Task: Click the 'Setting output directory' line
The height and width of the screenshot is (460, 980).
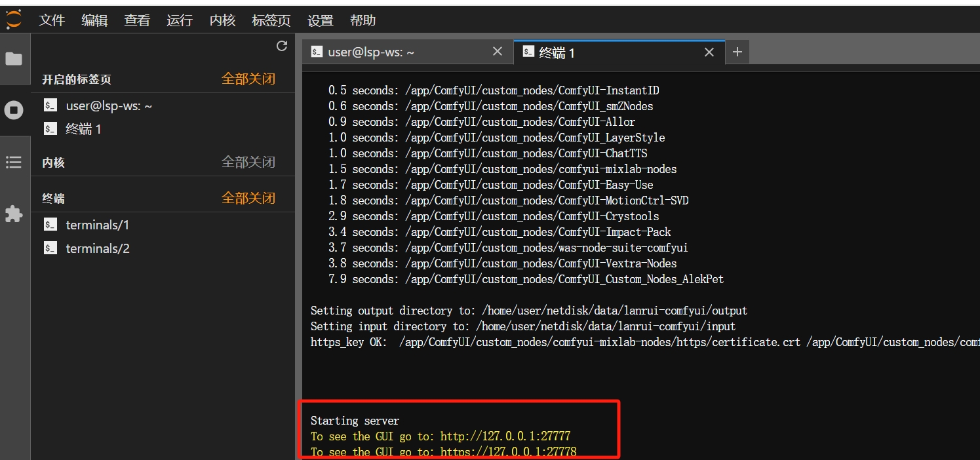Action: [x=529, y=311]
